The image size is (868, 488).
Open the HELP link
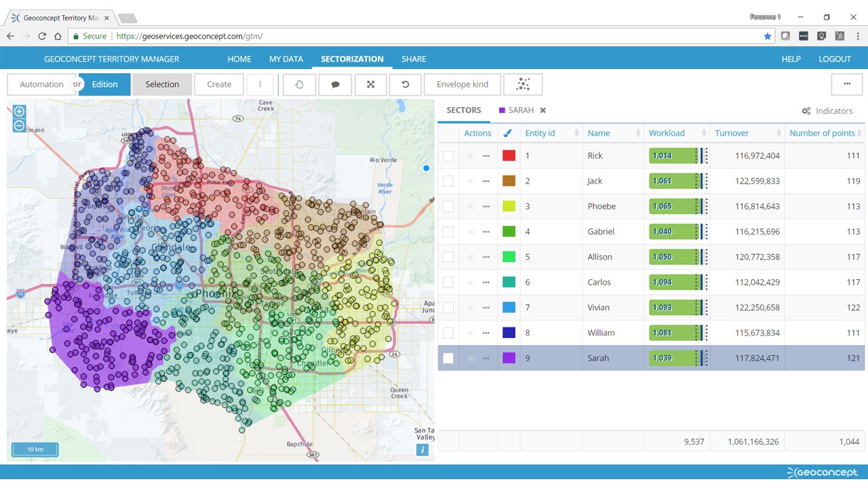pyautogui.click(x=791, y=59)
